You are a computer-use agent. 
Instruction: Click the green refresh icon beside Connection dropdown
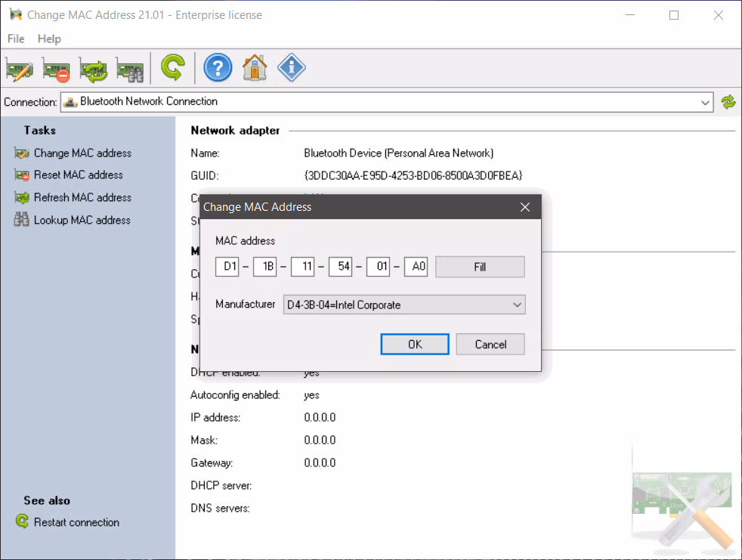[x=728, y=102]
